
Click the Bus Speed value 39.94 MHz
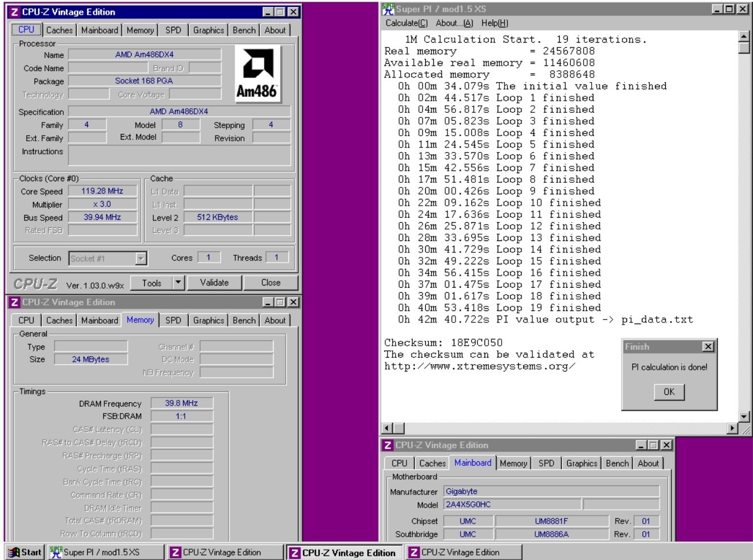click(x=103, y=218)
